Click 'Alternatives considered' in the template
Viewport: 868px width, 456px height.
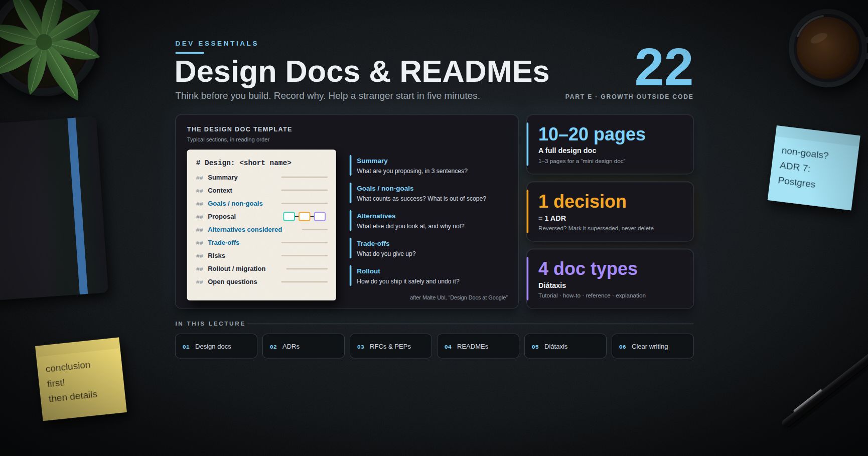tap(245, 230)
